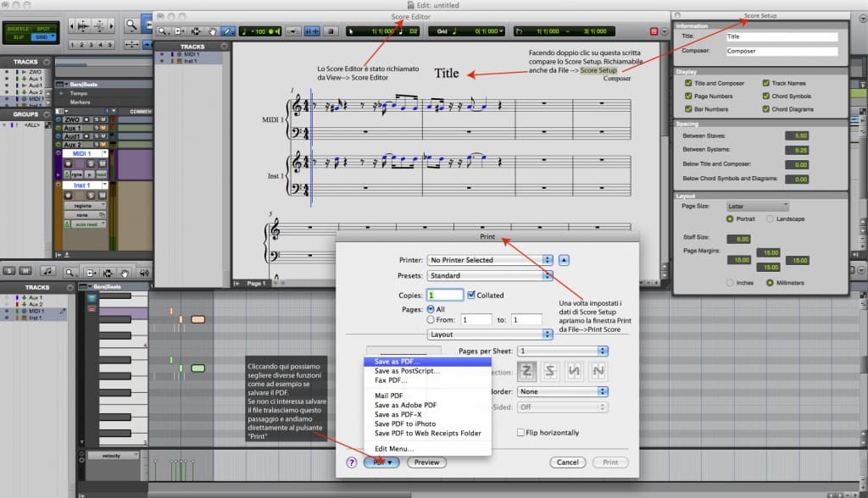Viewport: 868px width, 498px height.
Task: Click the Title field in Score Setup
Action: click(x=782, y=36)
